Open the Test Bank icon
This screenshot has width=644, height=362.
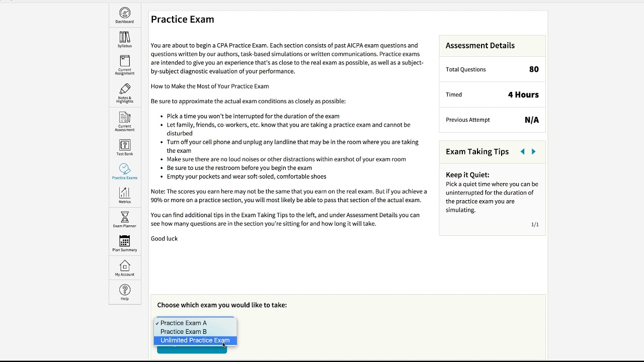(x=125, y=146)
